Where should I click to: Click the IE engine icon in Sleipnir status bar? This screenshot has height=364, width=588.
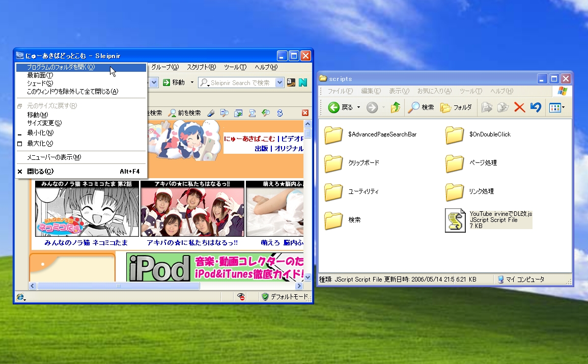pyautogui.click(x=21, y=297)
